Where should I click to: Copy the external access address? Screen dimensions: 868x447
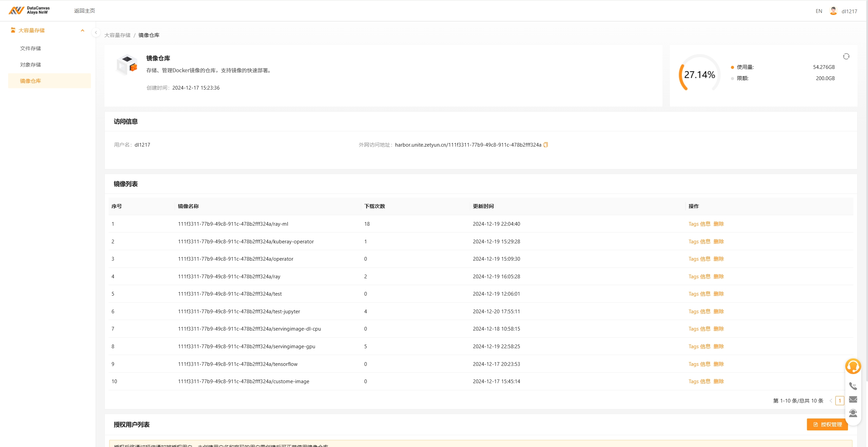[545, 145]
